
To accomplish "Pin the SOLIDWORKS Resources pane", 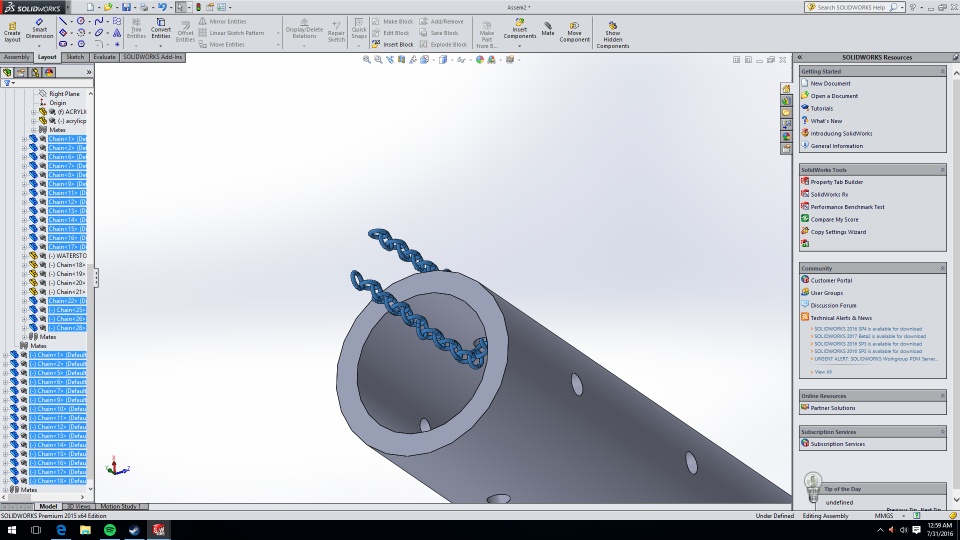I will coord(955,57).
